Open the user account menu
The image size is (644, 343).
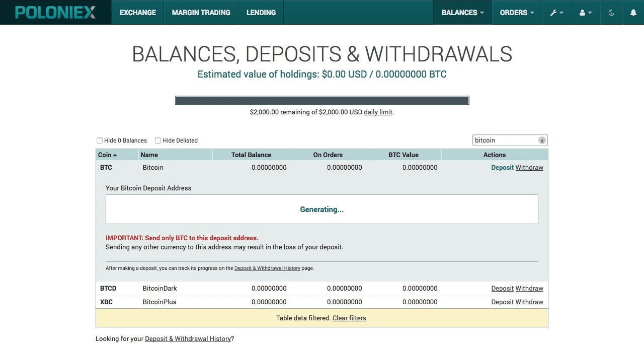585,13
